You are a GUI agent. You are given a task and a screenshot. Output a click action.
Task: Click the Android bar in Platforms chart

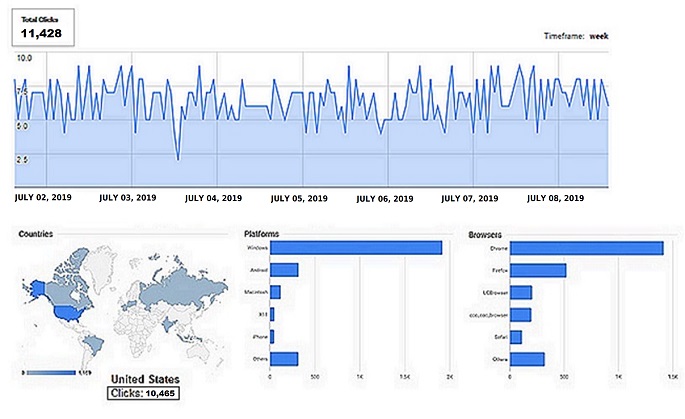[284, 270]
